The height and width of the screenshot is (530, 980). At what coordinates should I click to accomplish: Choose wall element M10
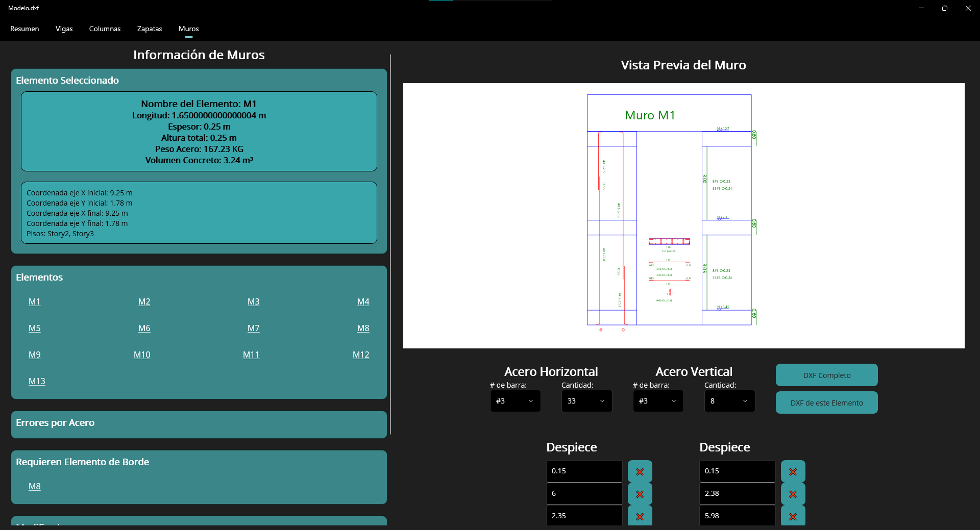point(142,355)
